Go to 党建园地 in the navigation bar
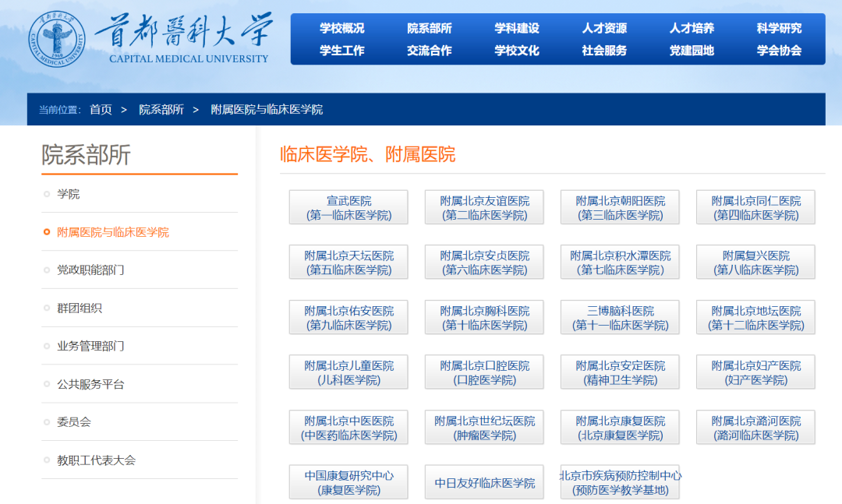842x504 pixels. pos(692,51)
